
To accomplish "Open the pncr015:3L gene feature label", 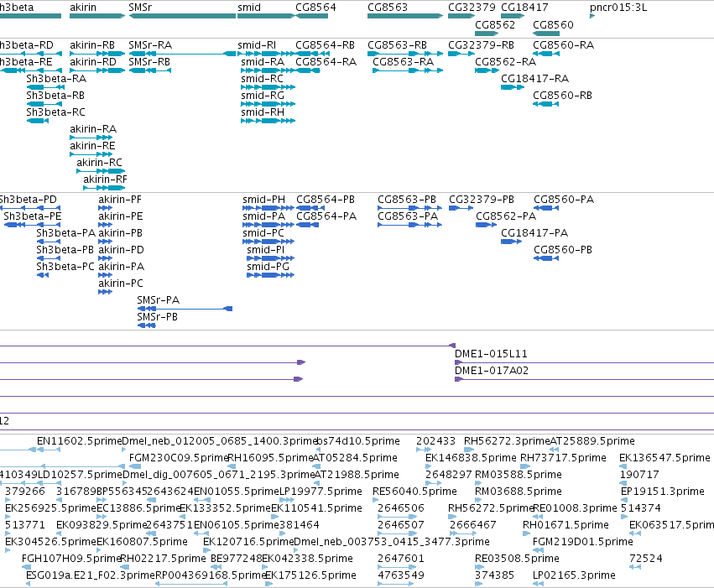I will 618,8.
